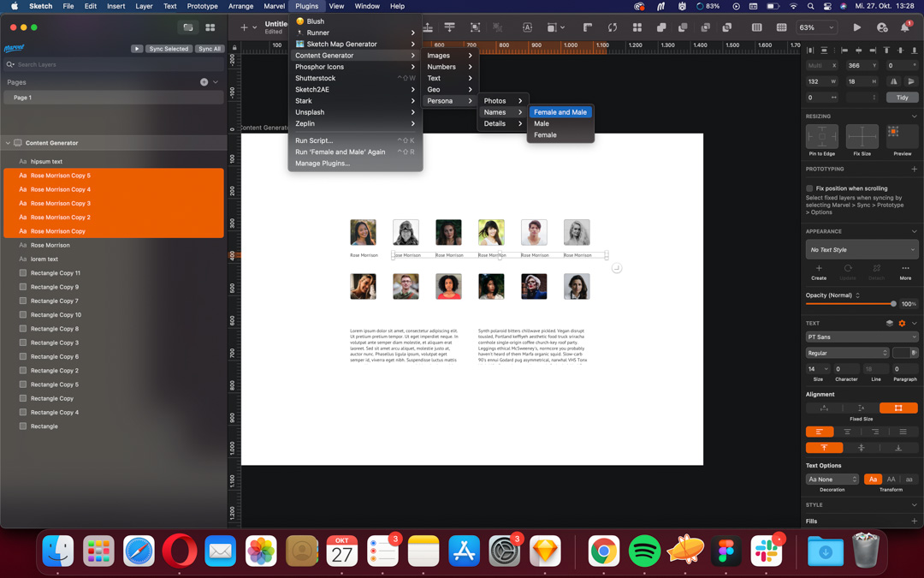Click the Backward arrange toolbar icon
Image resolution: width=924 pixels, height=578 pixels.
tap(450, 27)
